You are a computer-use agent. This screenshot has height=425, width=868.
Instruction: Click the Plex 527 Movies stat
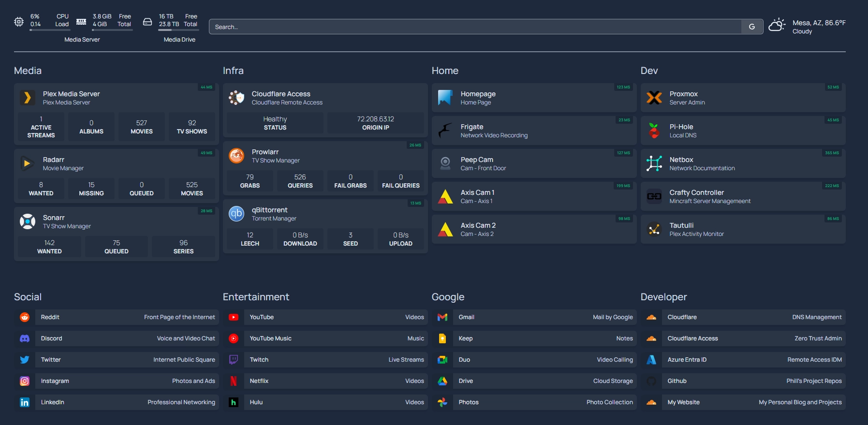[142, 127]
